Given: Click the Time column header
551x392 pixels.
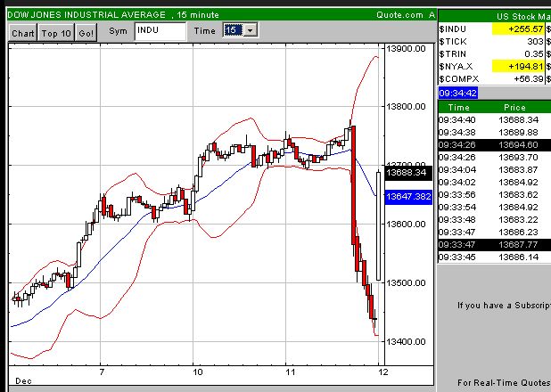Looking at the screenshot, I should pos(458,108).
